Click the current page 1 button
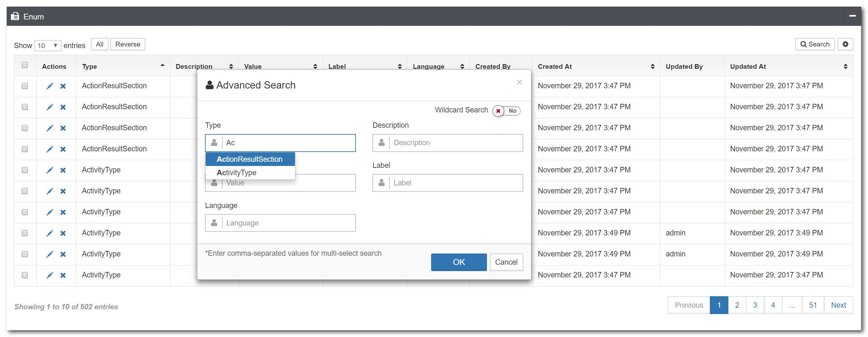The height and width of the screenshot is (337, 868). point(719,305)
